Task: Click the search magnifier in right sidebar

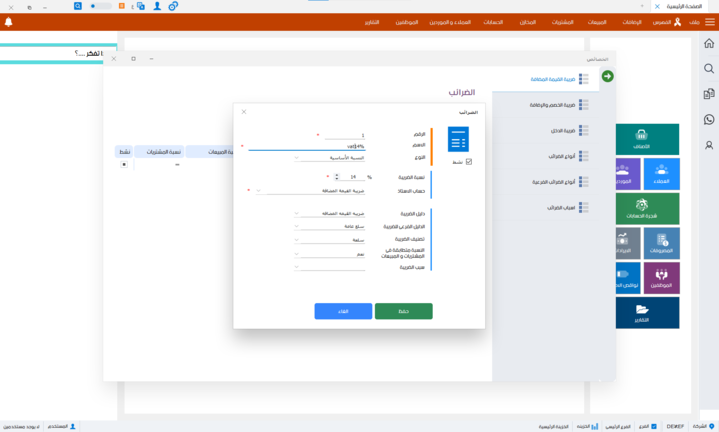Action: coord(709,69)
